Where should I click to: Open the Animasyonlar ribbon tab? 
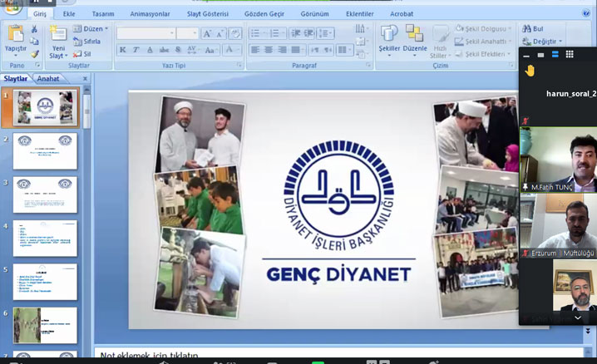pos(150,14)
